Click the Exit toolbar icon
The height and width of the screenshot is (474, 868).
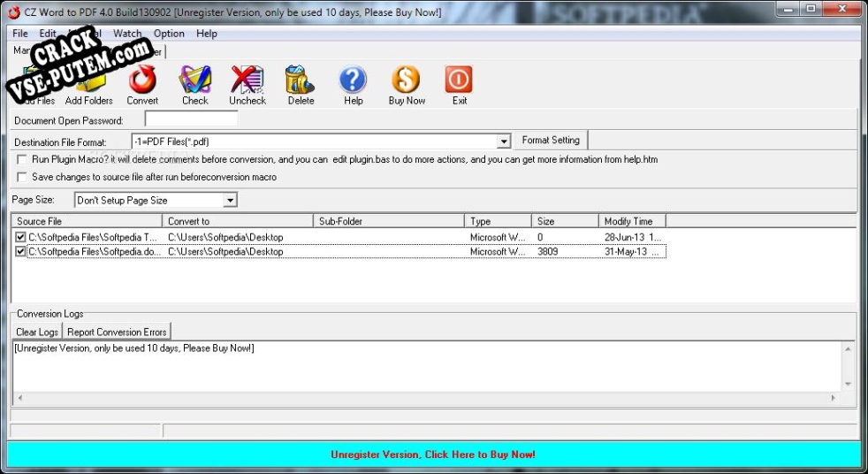click(459, 84)
